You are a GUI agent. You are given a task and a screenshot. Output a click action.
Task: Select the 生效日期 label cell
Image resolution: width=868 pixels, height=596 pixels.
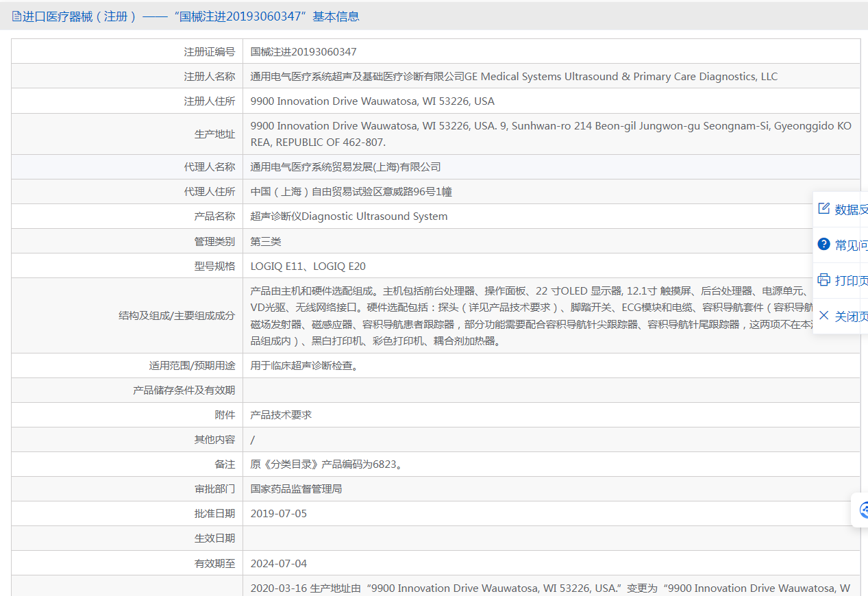[127, 538]
